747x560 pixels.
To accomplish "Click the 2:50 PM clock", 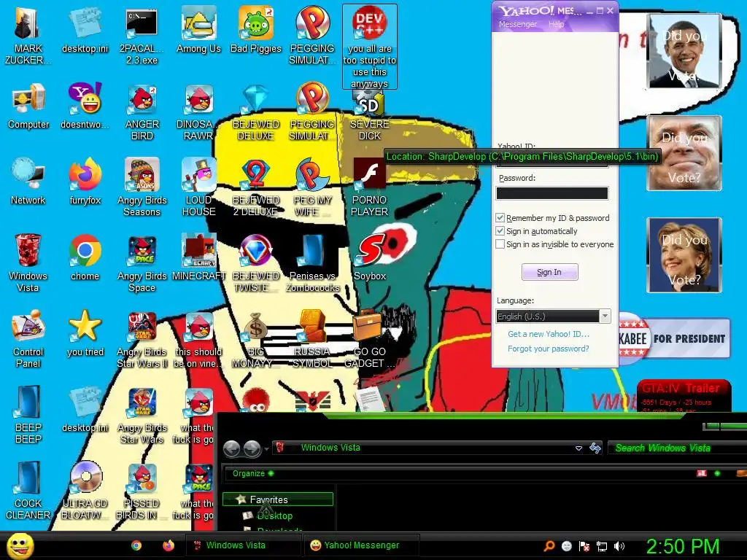I will pos(683,546).
